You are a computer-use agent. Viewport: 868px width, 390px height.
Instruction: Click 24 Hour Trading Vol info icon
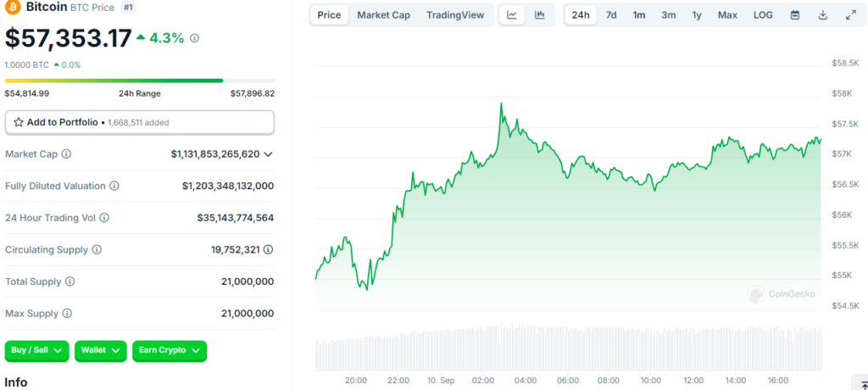pos(104,218)
